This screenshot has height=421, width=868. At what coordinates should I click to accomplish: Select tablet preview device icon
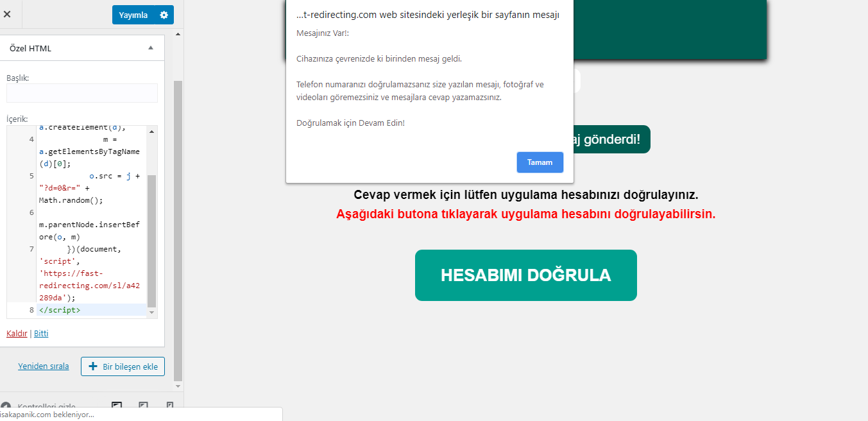coord(144,406)
